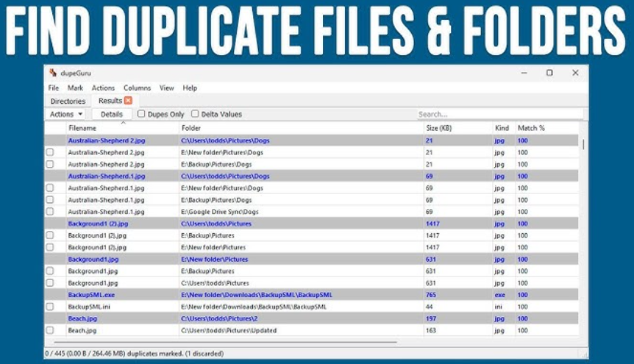Mark the BackupSML.ini checkbox
The image size is (634, 364).
[x=50, y=307]
